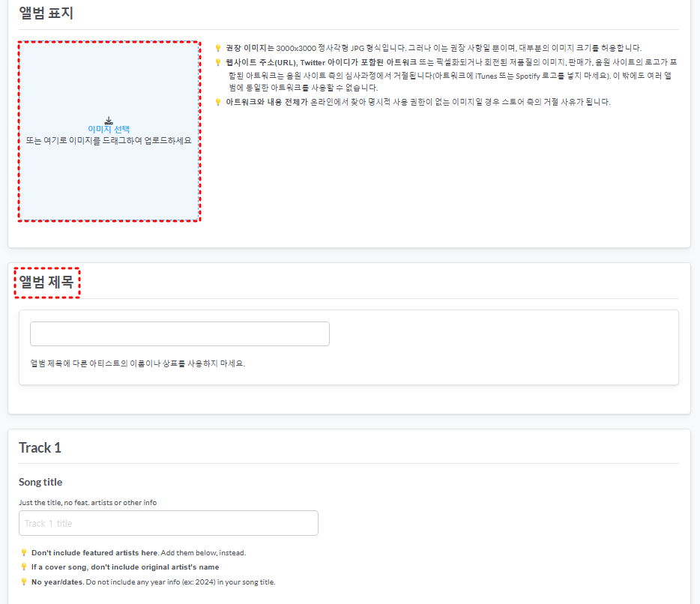
Task: Click the tip 'If a cover song, don't include original artist's name'
Action: point(125,567)
